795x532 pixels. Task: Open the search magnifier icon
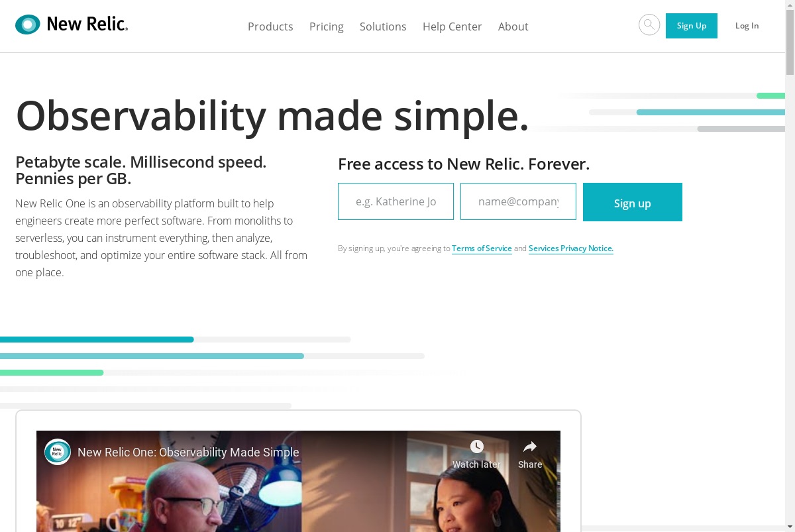point(649,25)
